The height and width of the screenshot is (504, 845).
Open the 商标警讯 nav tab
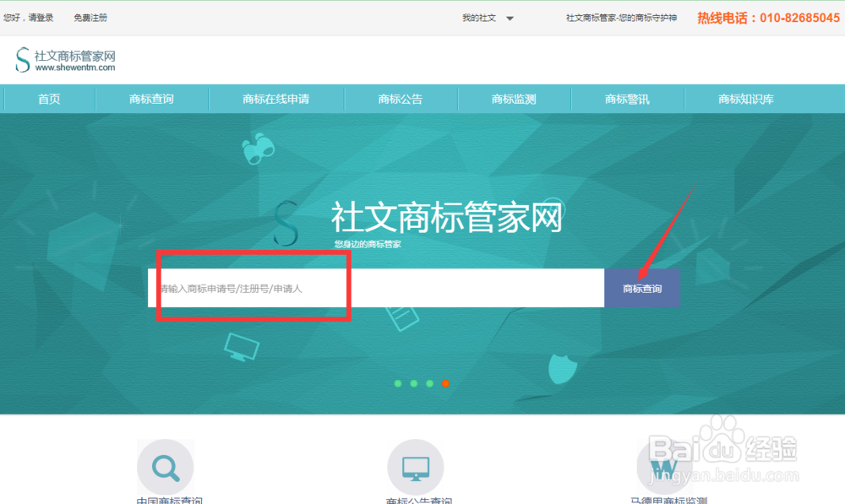627,99
